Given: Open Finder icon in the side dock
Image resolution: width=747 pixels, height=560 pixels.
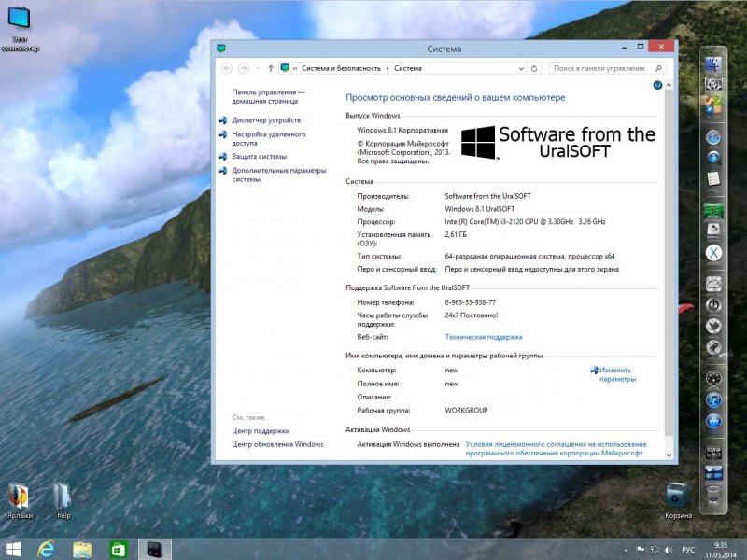Looking at the screenshot, I should point(713,63).
